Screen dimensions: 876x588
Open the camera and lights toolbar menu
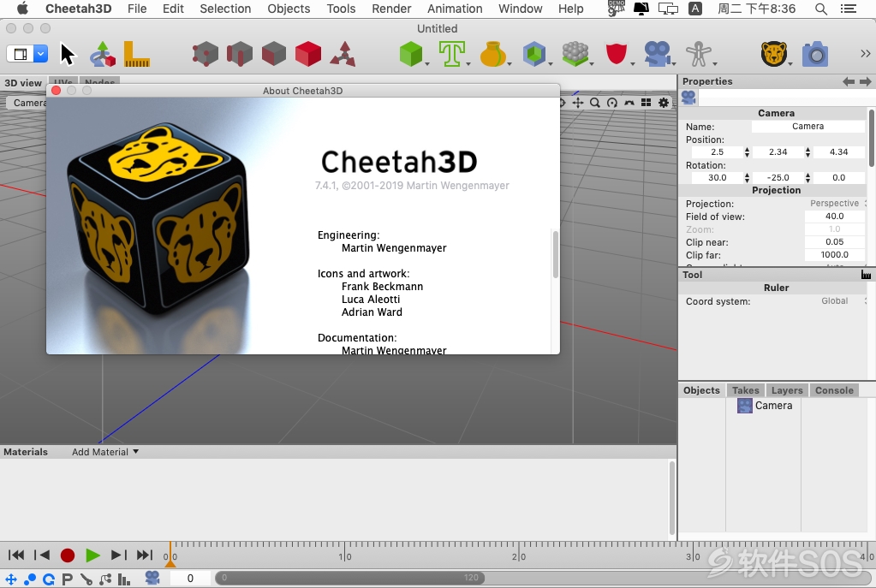coord(659,54)
